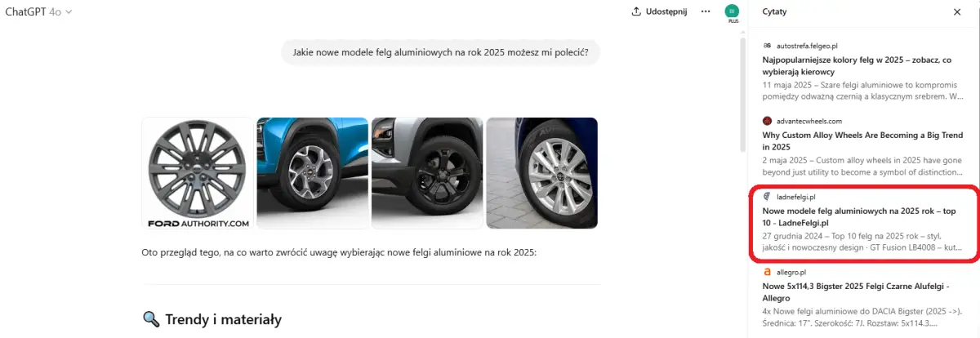Open the three-dot more options menu
The height and width of the screenshot is (338, 980).
coord(706,11)
